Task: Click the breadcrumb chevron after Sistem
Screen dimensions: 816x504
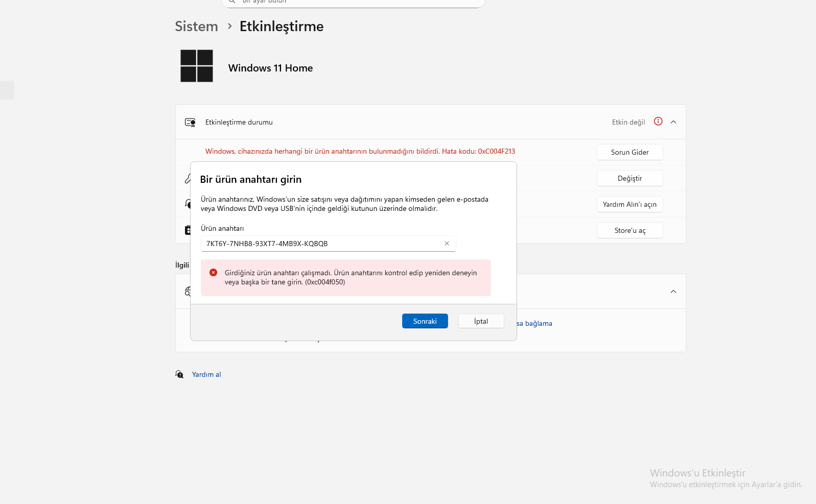Action: point(230,26)
